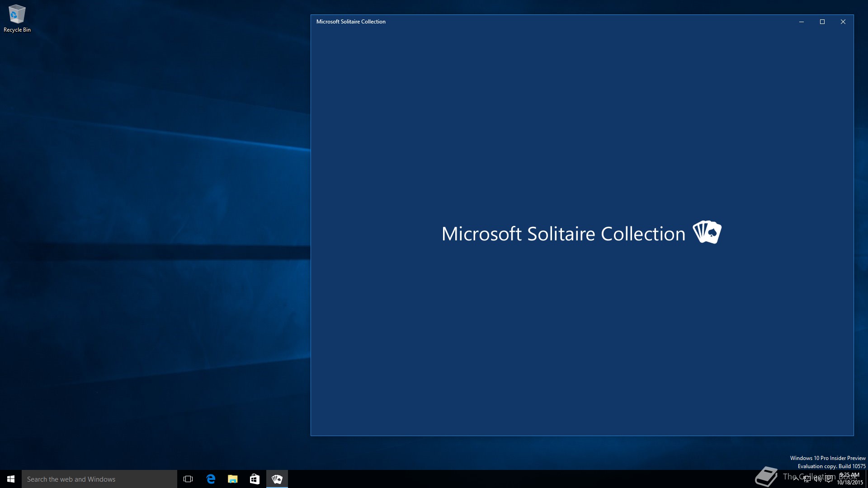868x488 pixels.
Task: Open the Windows Start menu
Action: 11,479
